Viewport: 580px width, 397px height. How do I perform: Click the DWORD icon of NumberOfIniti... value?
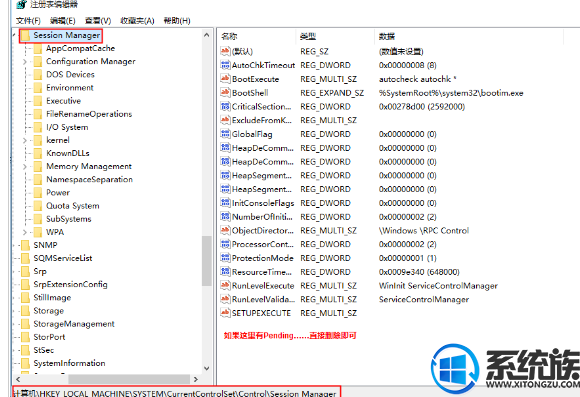tap(225, 217)
